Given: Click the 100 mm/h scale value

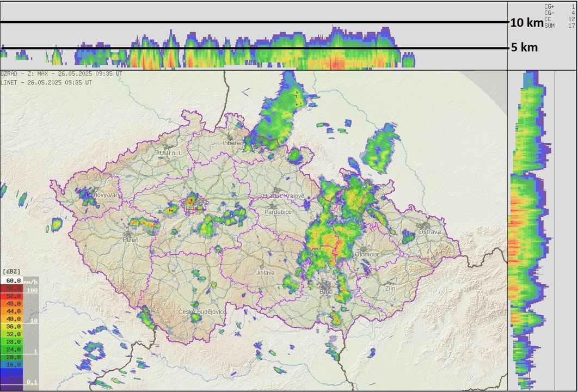Looking at the screenshot, I should point(32,290).
